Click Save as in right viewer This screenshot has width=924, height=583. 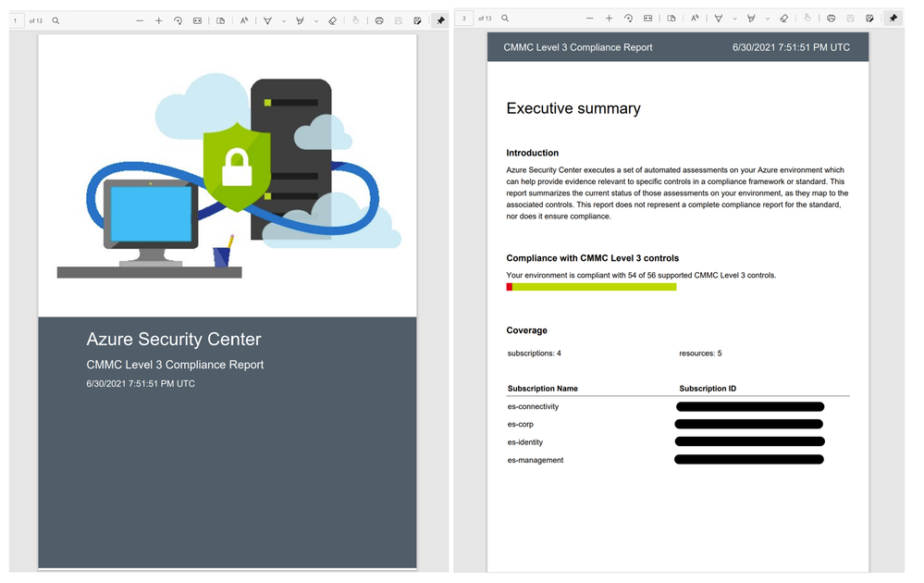click(869, 19)
